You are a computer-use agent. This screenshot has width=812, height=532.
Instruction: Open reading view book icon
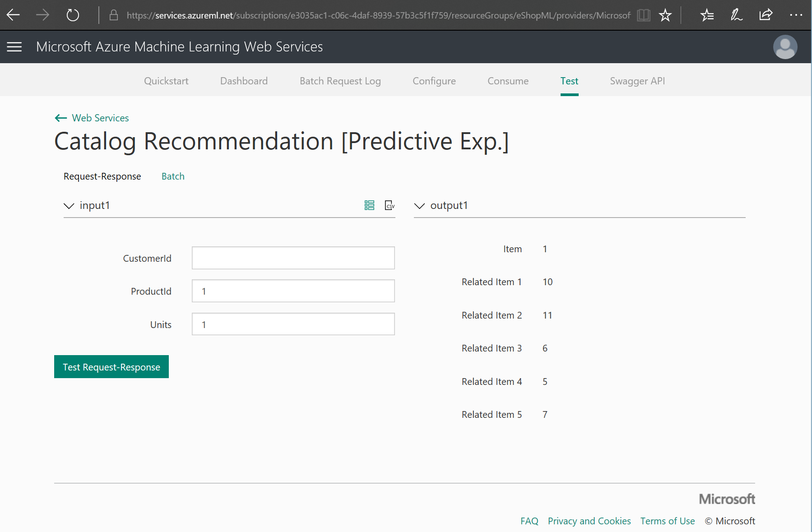click(644, 15)
